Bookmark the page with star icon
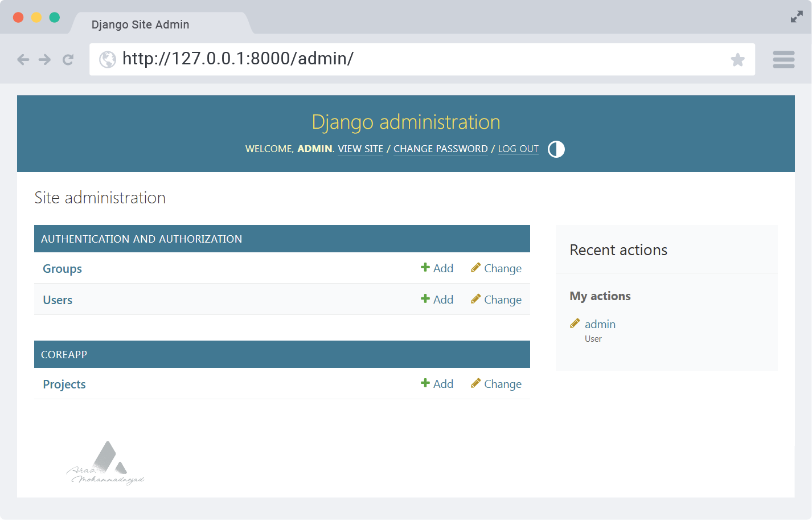This screenshot has width=812, height=520. [x=738, y=59]
